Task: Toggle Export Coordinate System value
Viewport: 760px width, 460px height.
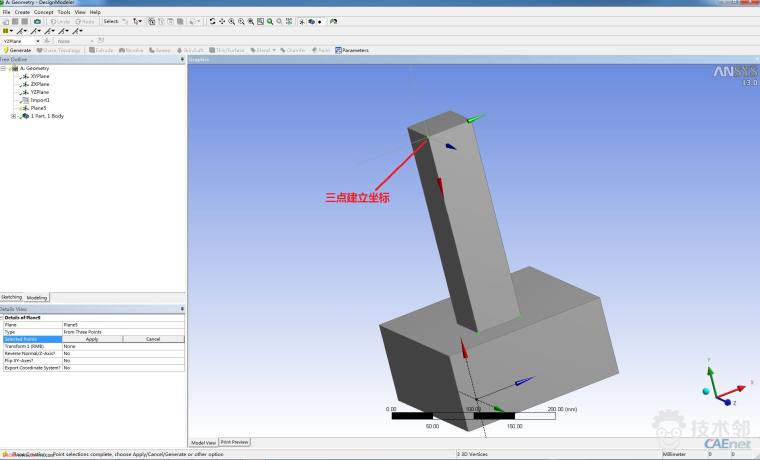Action: point(122,368)
